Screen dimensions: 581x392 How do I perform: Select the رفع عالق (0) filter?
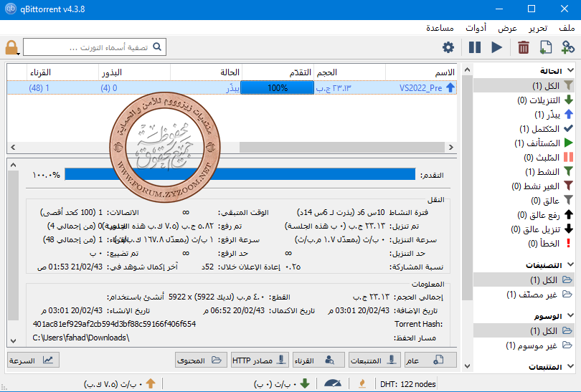(524, 215)
